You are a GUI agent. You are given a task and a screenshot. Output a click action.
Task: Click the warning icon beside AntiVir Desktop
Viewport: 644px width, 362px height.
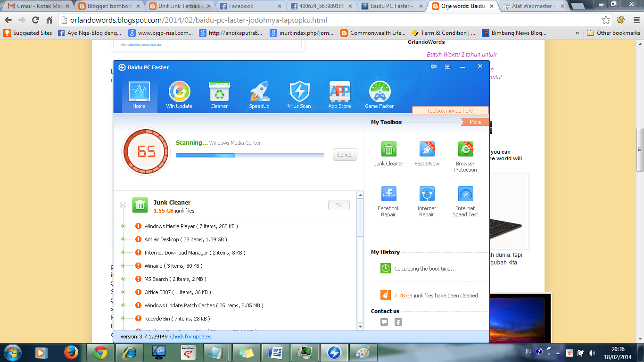click(138, 239)
